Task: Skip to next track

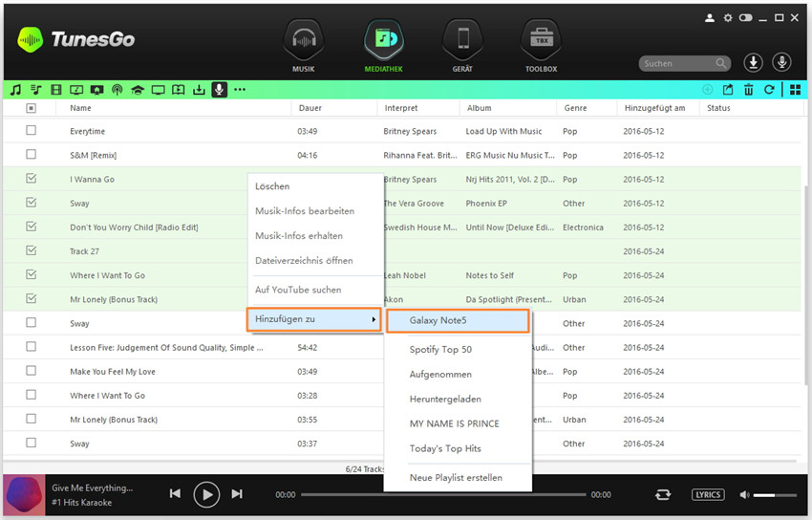Action: coord(237,493)
